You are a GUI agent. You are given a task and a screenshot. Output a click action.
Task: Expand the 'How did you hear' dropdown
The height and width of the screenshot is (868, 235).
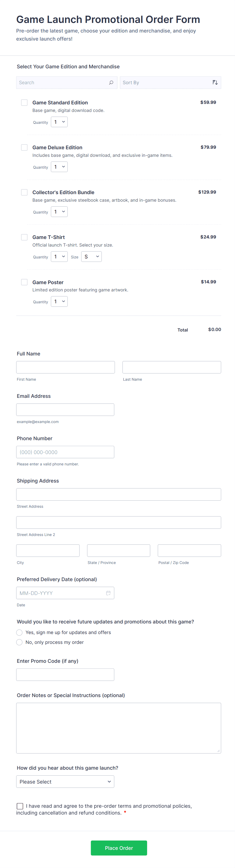[65, 782]
